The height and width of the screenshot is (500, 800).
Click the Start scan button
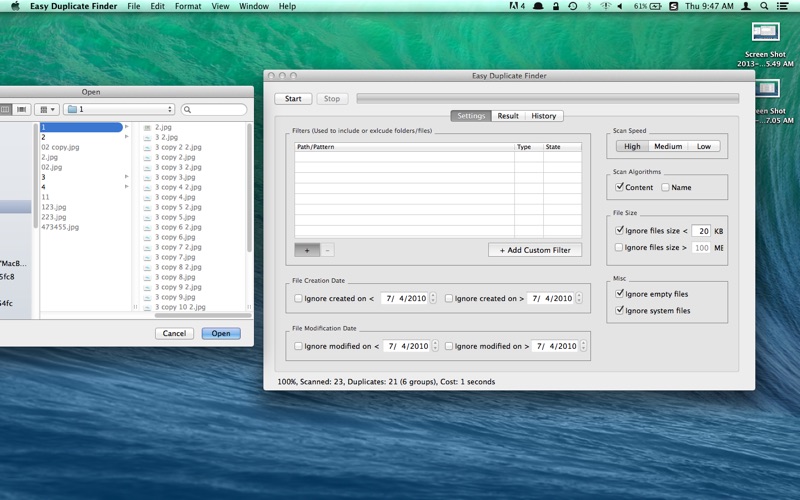[293, 98]
